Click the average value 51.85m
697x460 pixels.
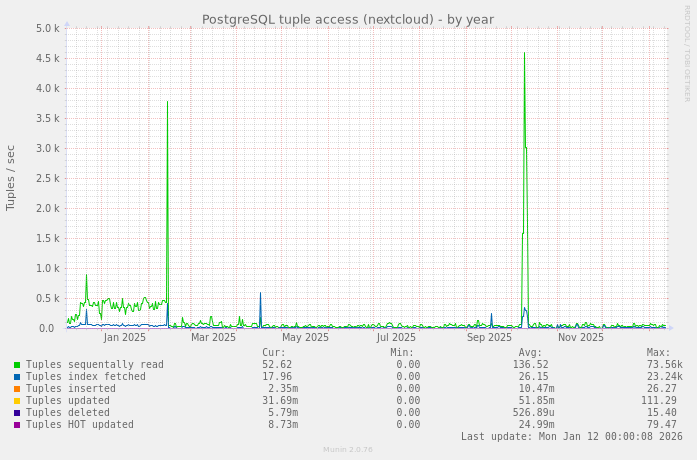(x=537, y=400)
